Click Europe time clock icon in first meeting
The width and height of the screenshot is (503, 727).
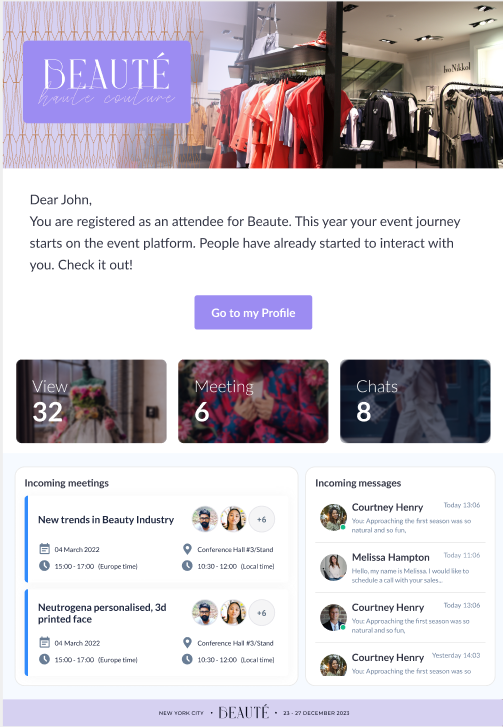[45, 566]
